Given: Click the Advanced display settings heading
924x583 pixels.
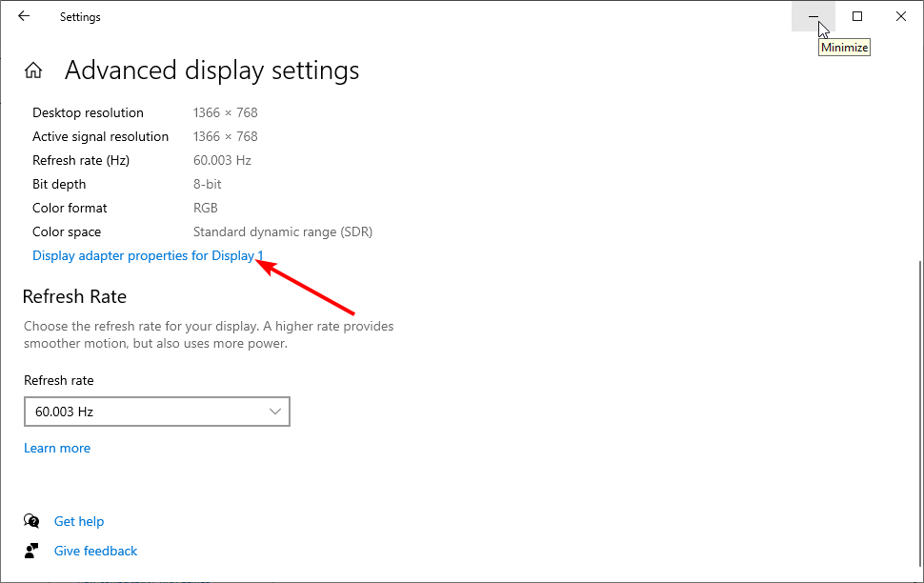Looking at the screenshot, I should click(212, 70).
